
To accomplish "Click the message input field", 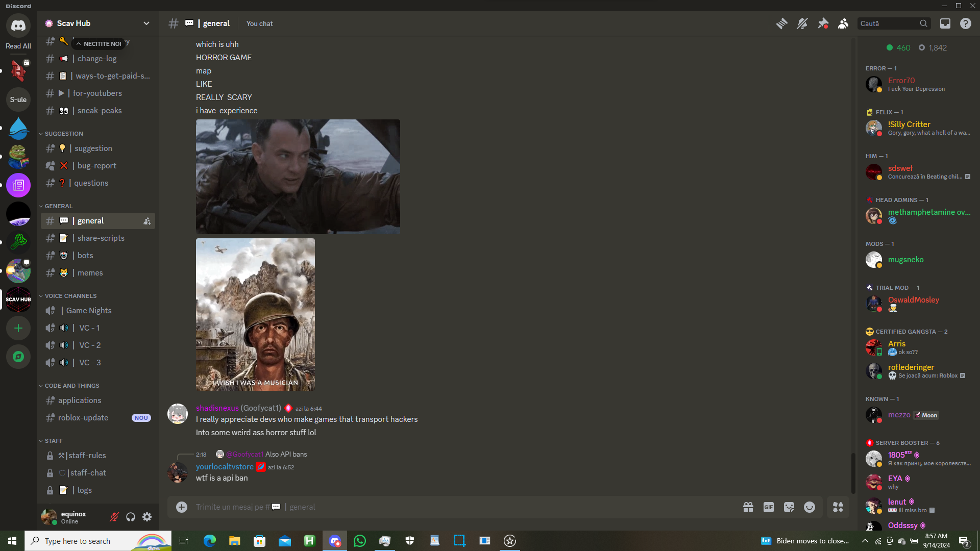I will pyautogui.click(x=459, y=507).
